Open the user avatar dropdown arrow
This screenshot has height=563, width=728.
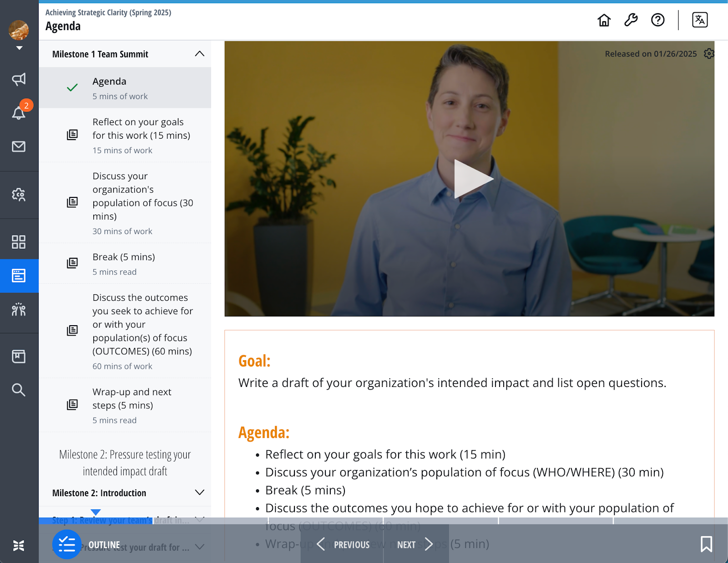point(19,48)
